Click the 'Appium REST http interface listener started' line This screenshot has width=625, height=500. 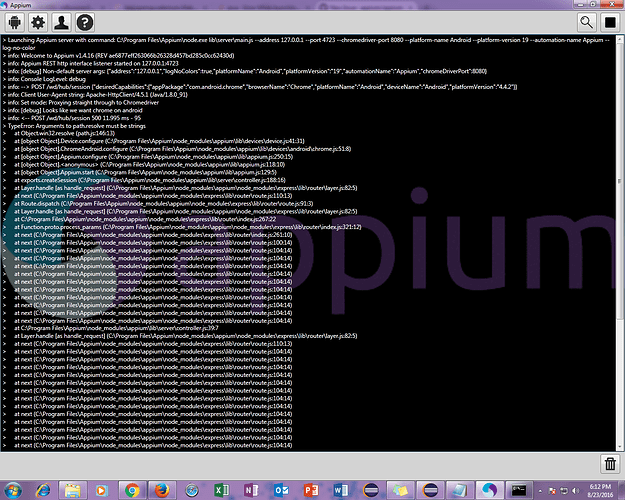pos(90,63)
